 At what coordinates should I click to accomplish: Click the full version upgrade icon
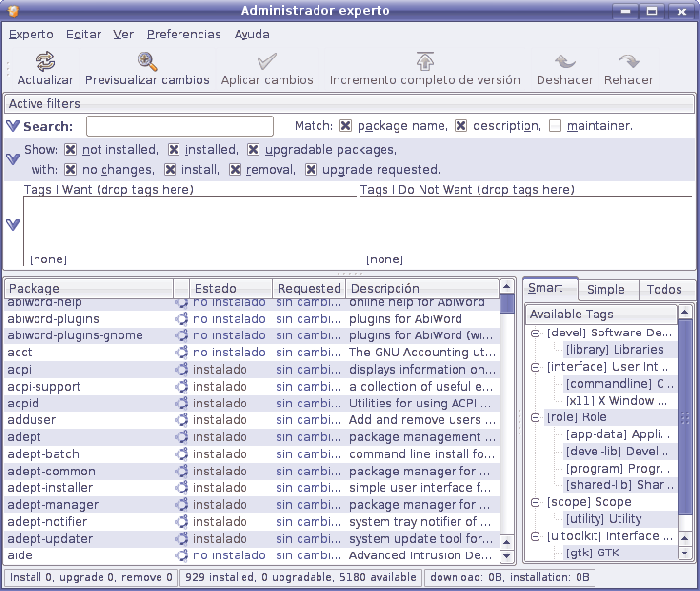pyautogui.click(x=425, y=62)
